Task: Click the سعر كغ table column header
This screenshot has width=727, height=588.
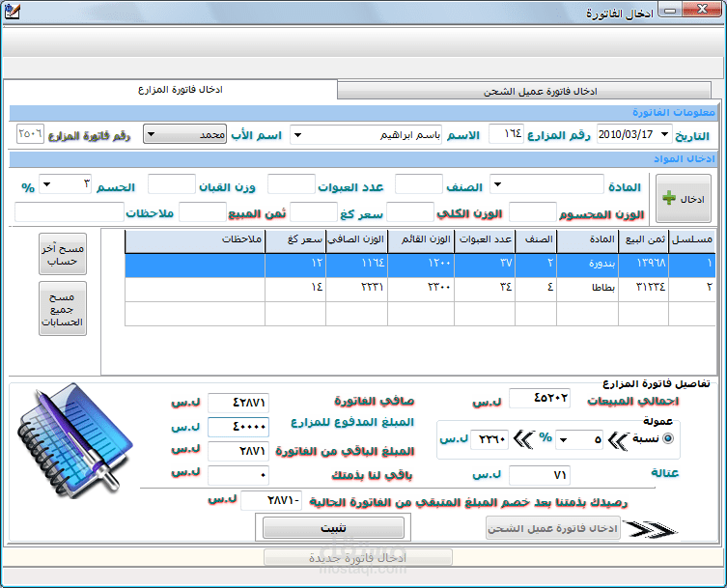Action: [x=295, y=239]
